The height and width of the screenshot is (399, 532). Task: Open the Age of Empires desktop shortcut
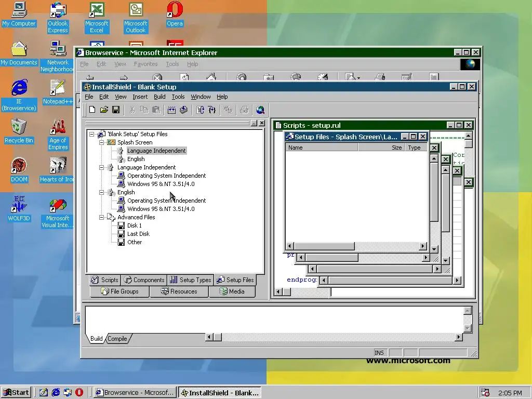(x=58, y=135)
